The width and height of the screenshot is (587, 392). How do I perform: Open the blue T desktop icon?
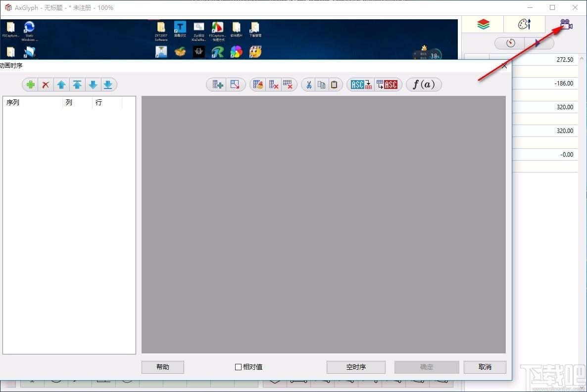(x=180, y=29)
